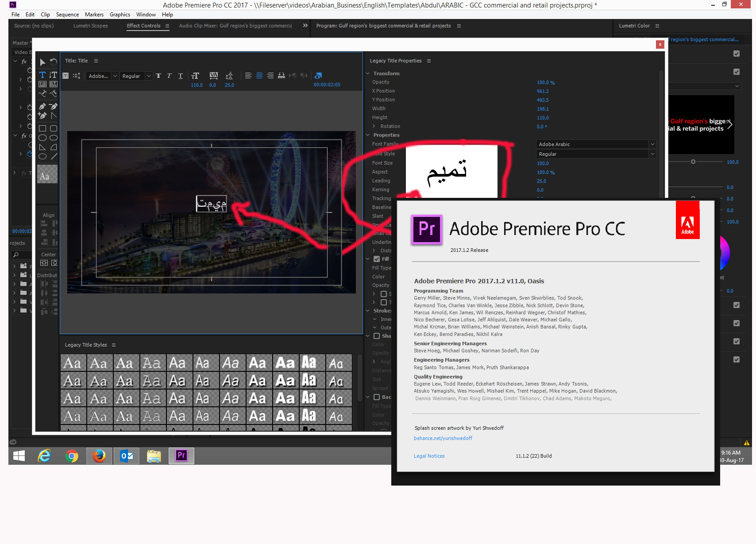Select the Delete Anchor Point tool
This screenshot has width=756, height=544.
pyautogui.click(x=54, y=106)
